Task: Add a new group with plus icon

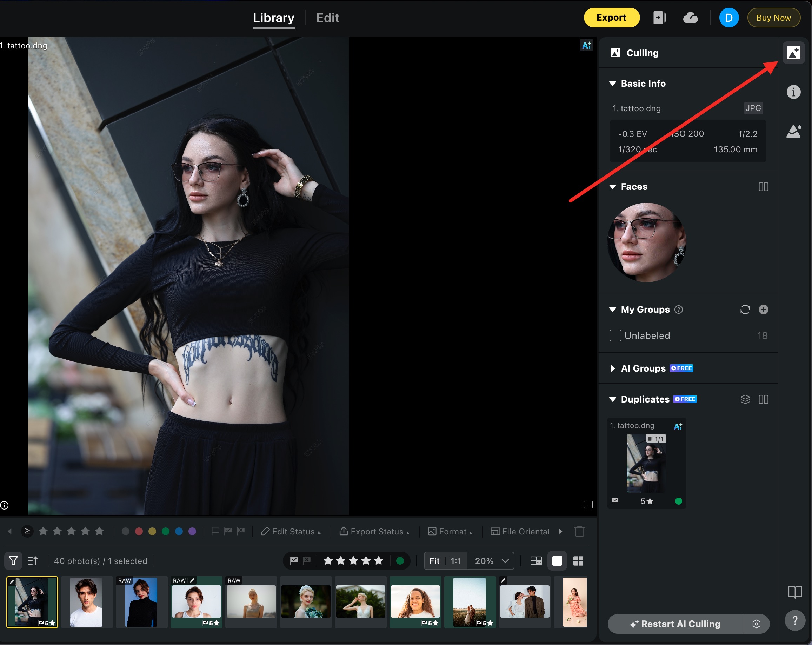Action: (763, 310)
